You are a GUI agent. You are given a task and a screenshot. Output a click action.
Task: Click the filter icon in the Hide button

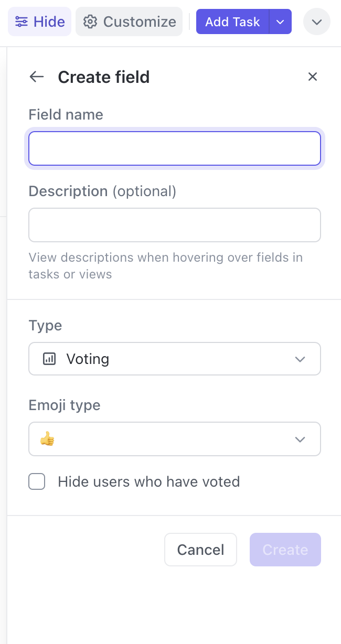(x=21, y=22)
